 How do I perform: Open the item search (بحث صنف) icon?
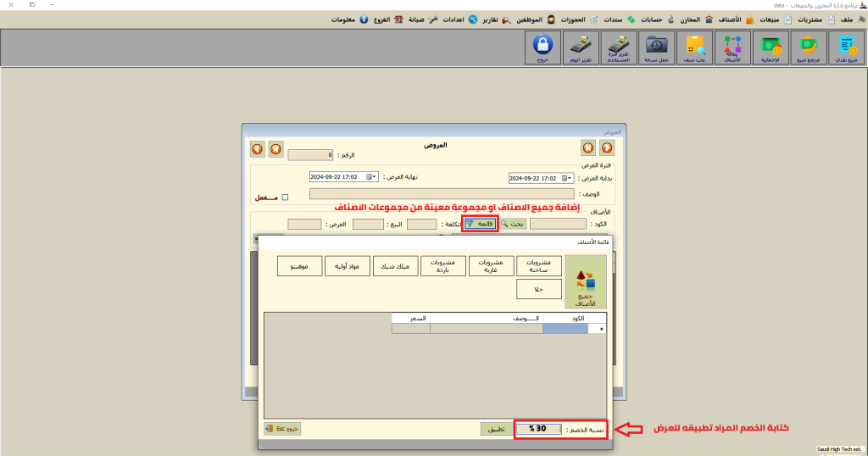[x=694, y=47]
